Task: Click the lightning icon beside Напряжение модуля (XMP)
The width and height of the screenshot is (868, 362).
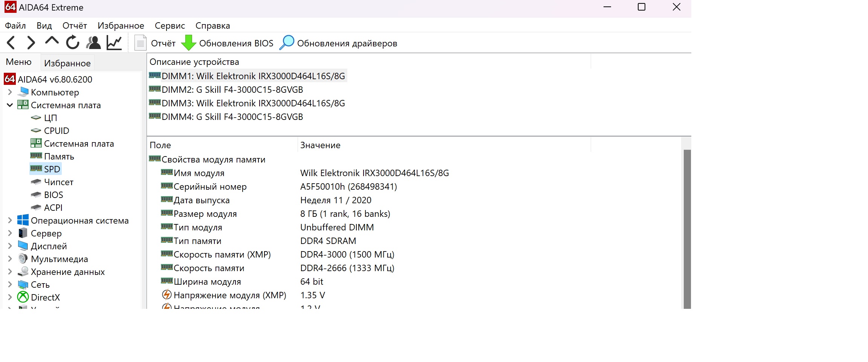Action: (167, 295)
